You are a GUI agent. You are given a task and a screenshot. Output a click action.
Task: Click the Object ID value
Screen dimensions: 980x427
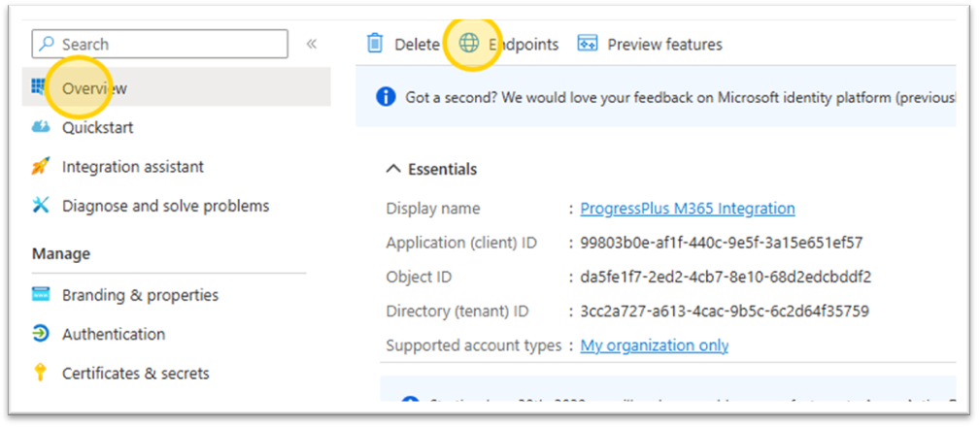(x=726, y=278)
